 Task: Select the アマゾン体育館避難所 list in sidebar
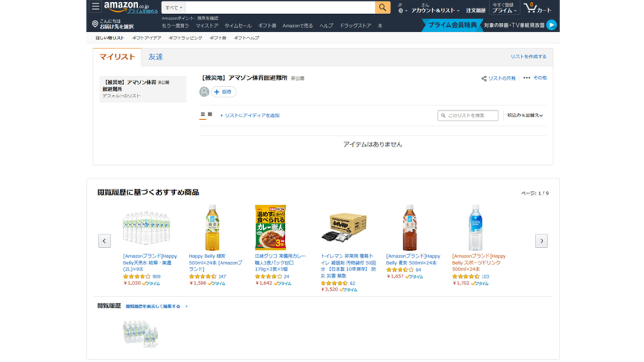point(142,89)
